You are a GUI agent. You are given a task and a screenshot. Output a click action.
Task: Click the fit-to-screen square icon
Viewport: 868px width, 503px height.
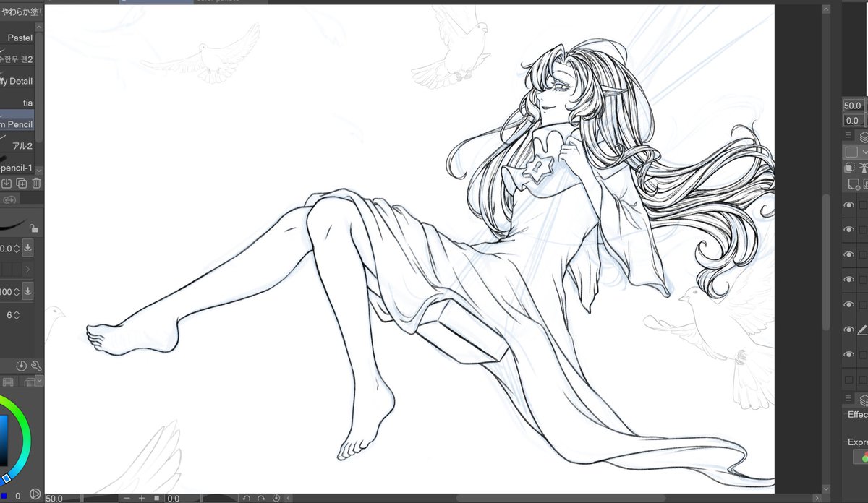156,498
